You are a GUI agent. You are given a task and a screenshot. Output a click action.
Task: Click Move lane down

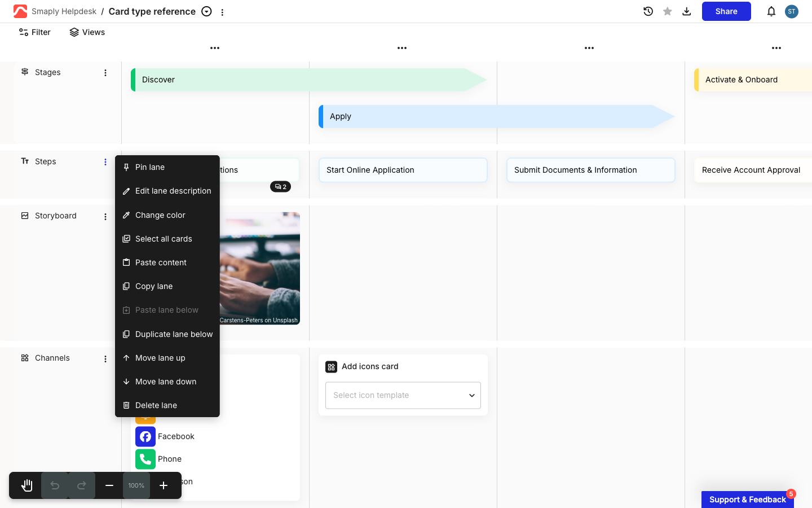pos(167,382)
